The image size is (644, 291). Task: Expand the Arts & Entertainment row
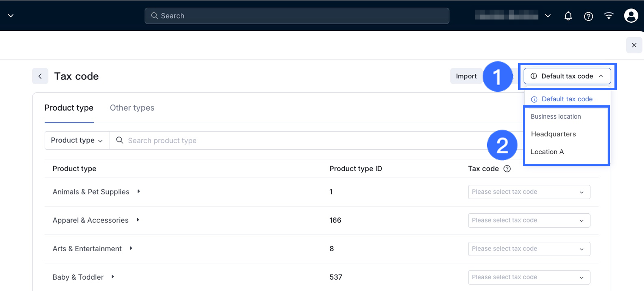[131, 249]
